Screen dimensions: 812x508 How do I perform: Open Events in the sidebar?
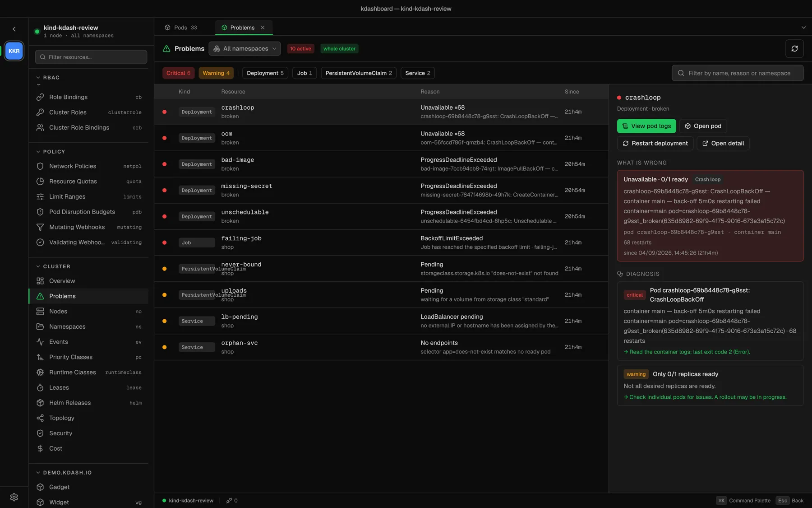click(x=89, y=342)
